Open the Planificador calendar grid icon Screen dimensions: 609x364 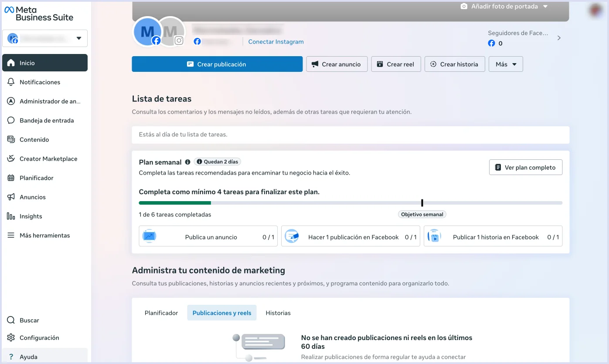[11, 178]
